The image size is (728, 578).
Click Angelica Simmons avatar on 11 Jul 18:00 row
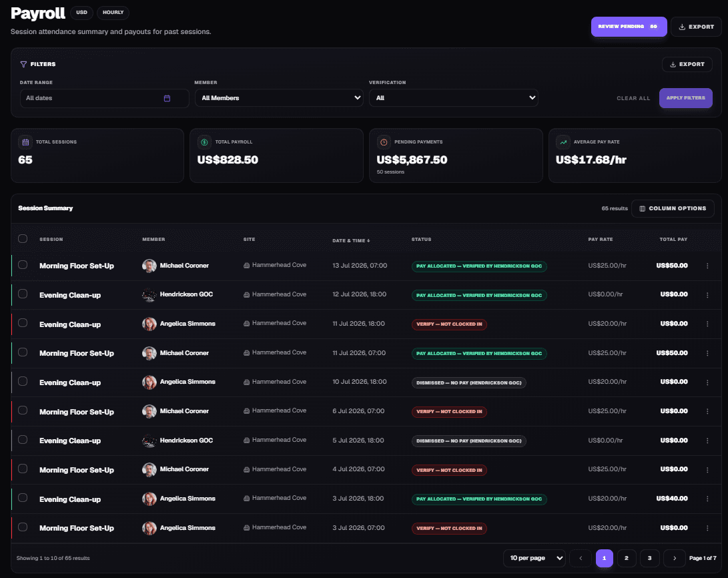point(149,324)
